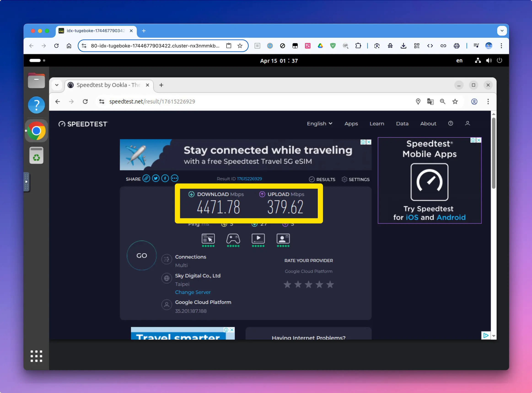Share result on Twitter icon

tap(156, 178)
